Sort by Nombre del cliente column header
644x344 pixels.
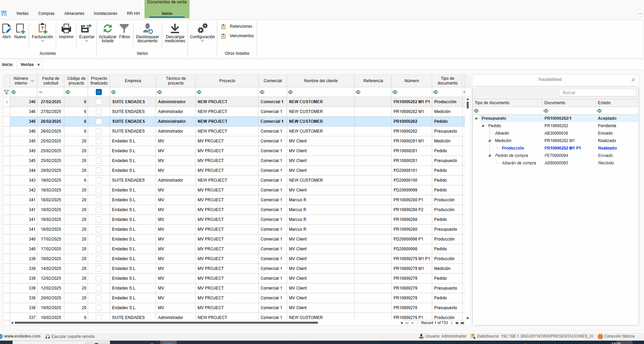tap(320, 81)
